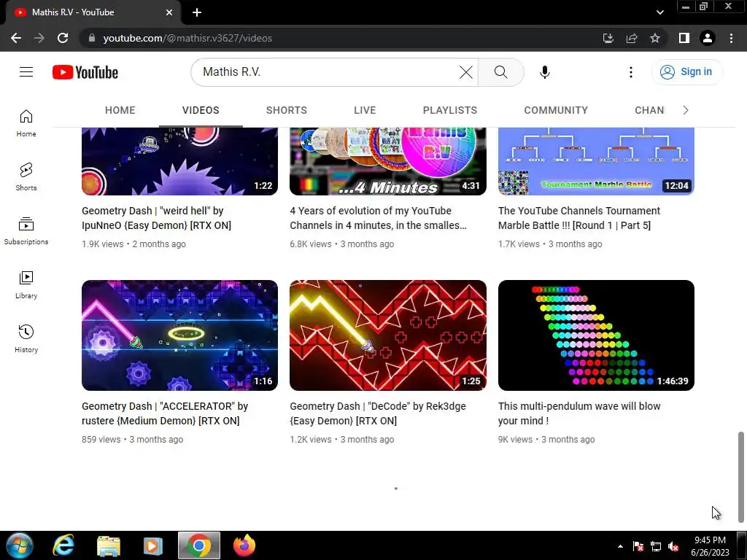The image size is (747, 560).
Task: Open a new browser tab with plus
Action: click(x=197, y=12)
